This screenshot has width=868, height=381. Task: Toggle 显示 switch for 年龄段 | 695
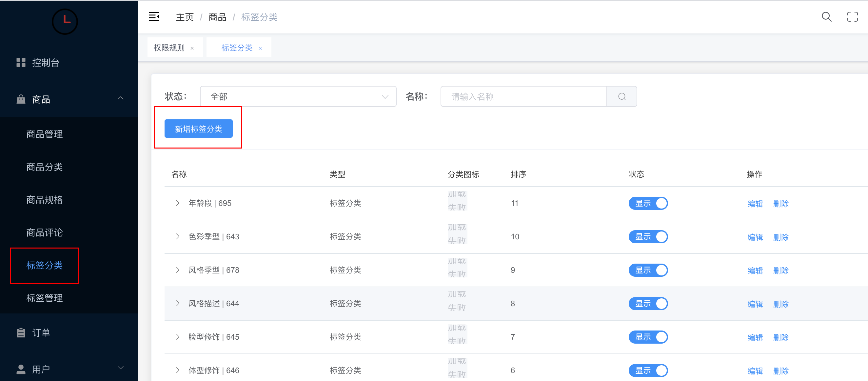(x=648, y=203)
